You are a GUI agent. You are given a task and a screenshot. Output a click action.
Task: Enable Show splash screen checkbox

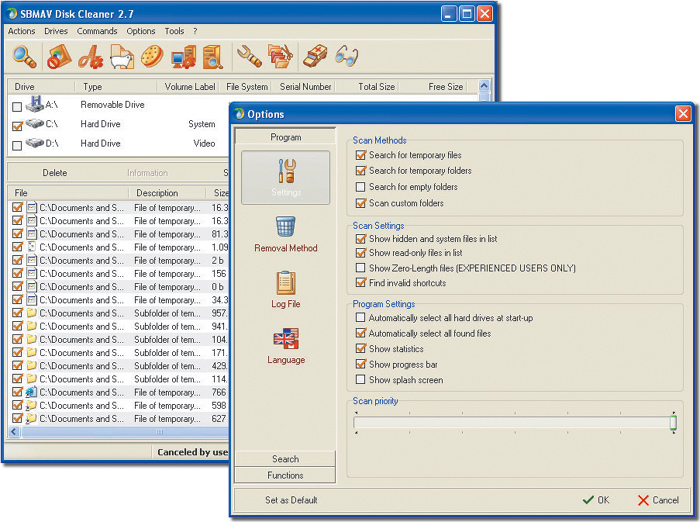(x=360, y=380)
